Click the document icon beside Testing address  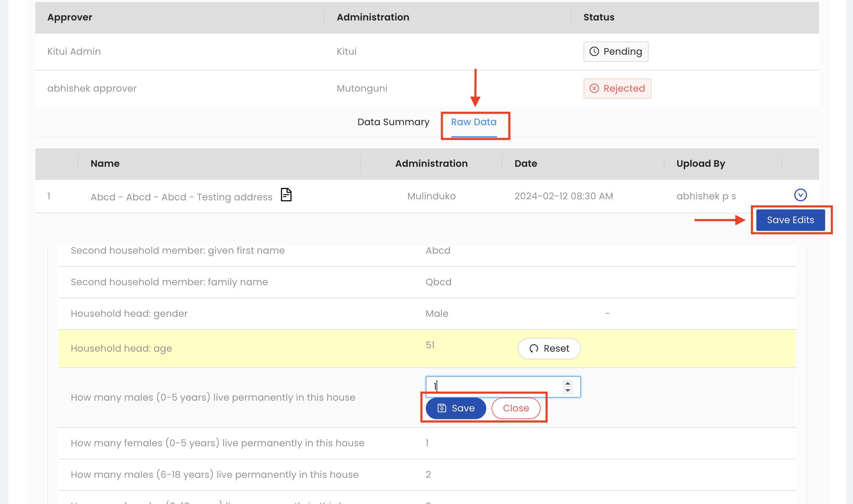point(286,195)
